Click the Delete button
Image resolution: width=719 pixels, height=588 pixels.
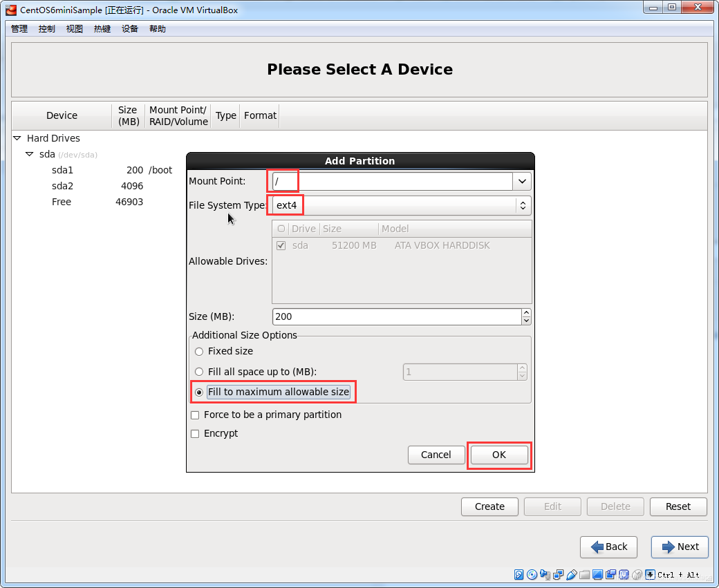click(x=615, y=507)
